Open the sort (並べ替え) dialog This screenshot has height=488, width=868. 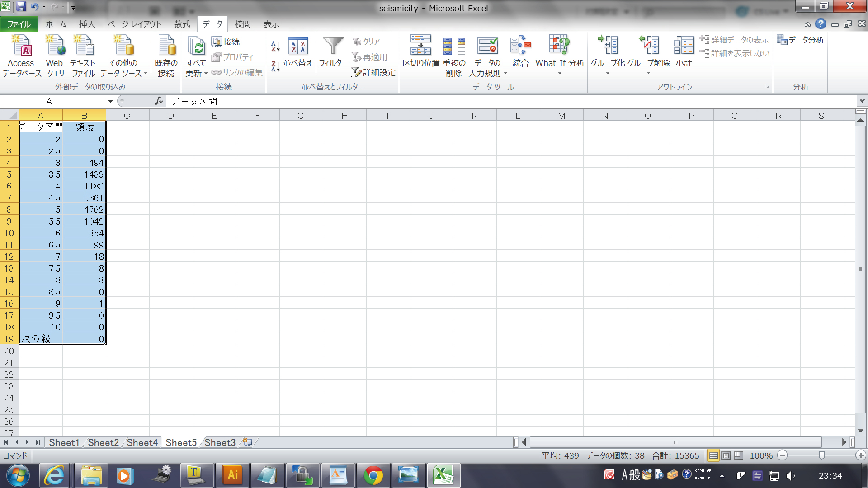click(x=298, y=53)
